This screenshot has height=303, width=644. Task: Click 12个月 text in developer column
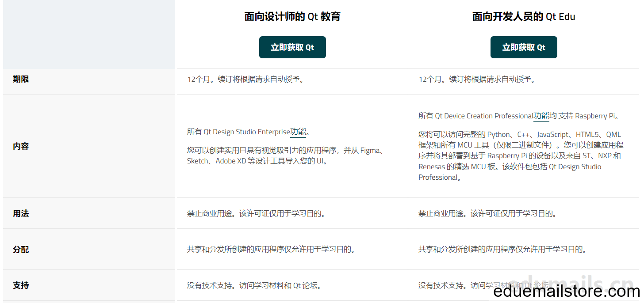tap(478, 80)
